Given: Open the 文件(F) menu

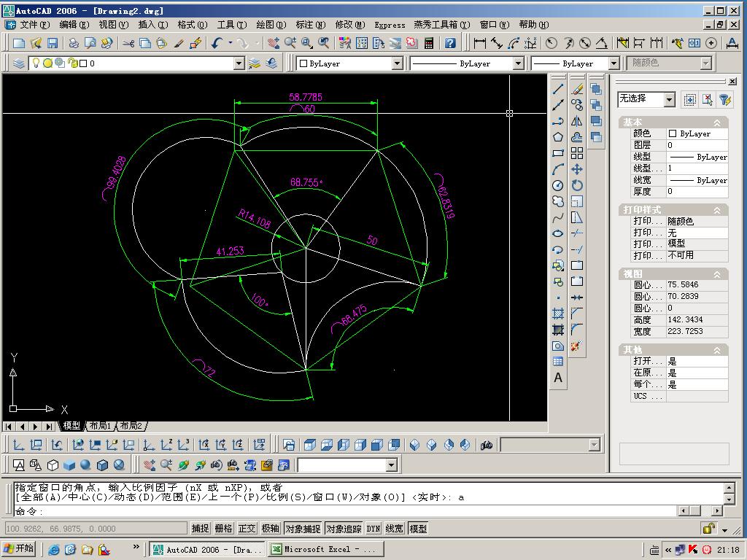Looking at the screenshot, I should (34, 25).
